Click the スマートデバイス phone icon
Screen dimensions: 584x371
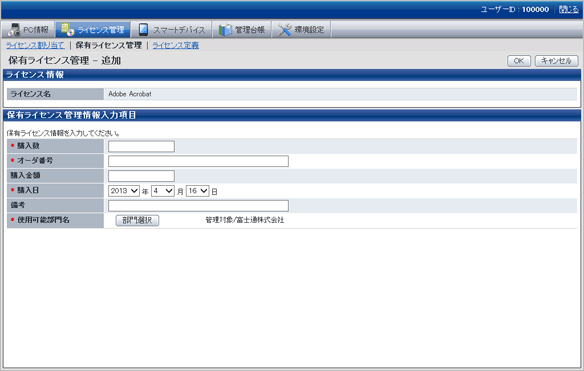click(x=143, y=29)
